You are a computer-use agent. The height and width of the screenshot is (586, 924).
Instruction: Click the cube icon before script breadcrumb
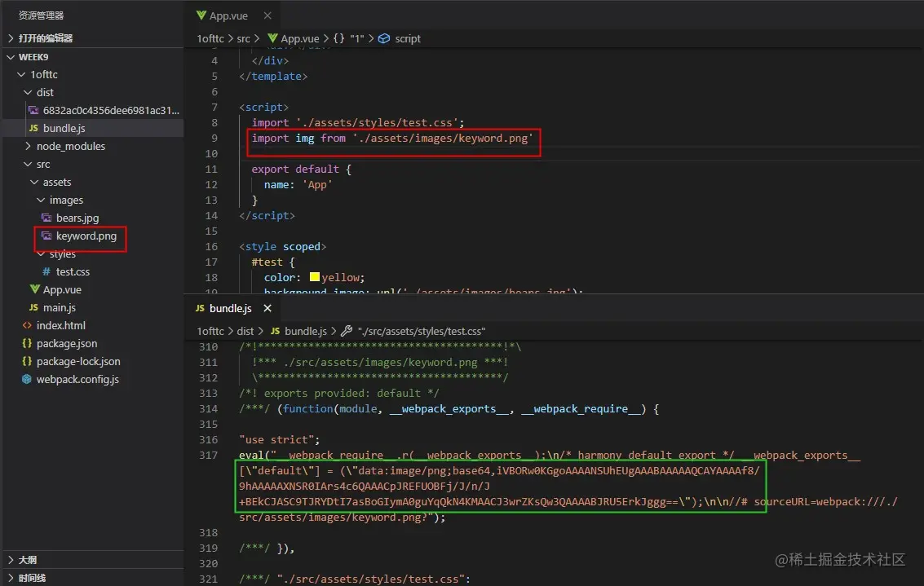pyautogui.click(x=383, y=39)
